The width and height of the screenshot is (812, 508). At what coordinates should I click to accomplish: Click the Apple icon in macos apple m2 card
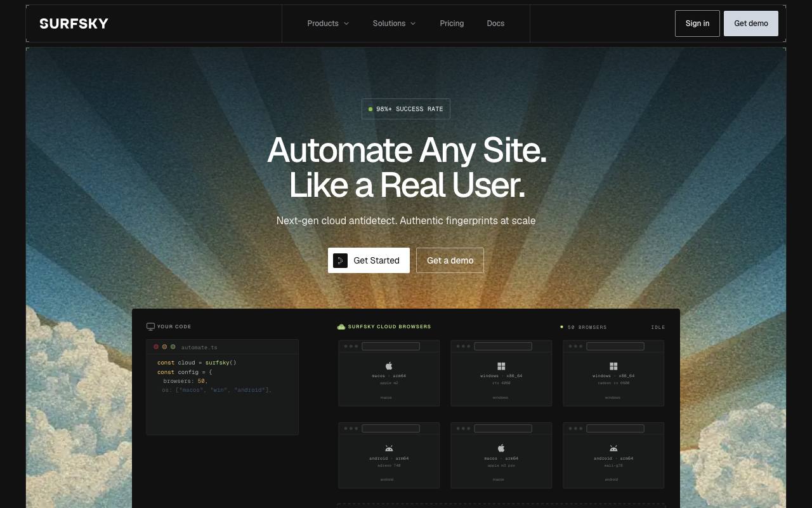pyautogui.click(x=389, y=366)
